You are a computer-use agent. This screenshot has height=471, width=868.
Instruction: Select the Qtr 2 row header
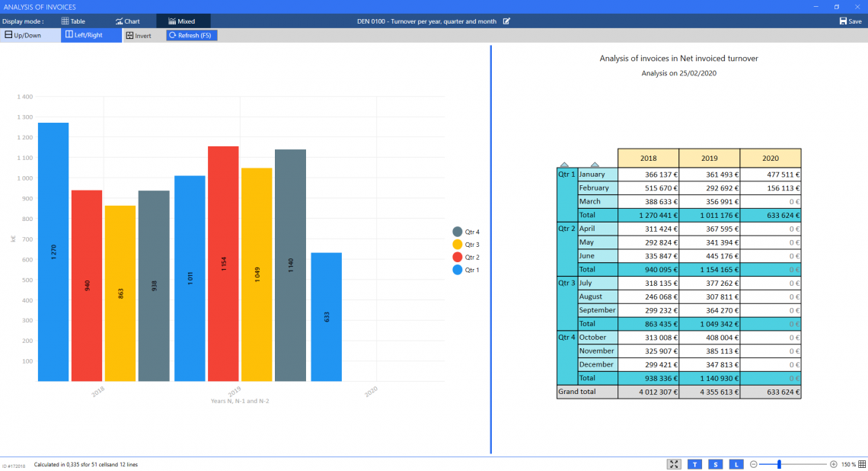coord(566,248)
